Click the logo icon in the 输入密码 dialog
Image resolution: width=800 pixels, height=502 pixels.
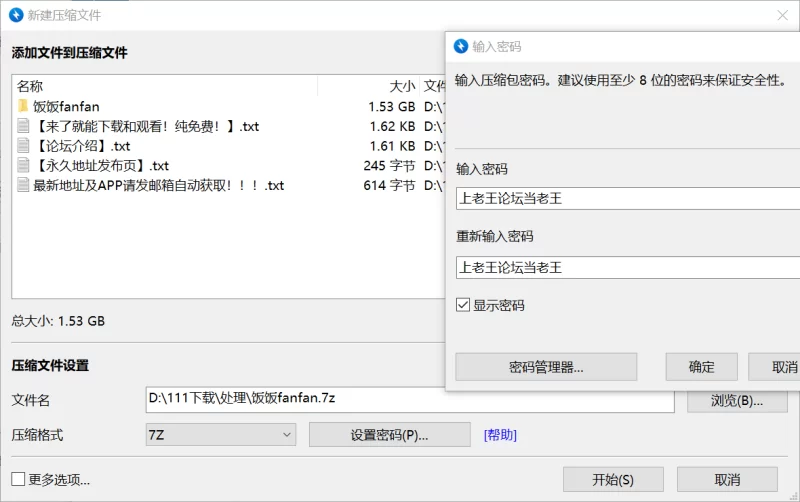pos(461,46)
